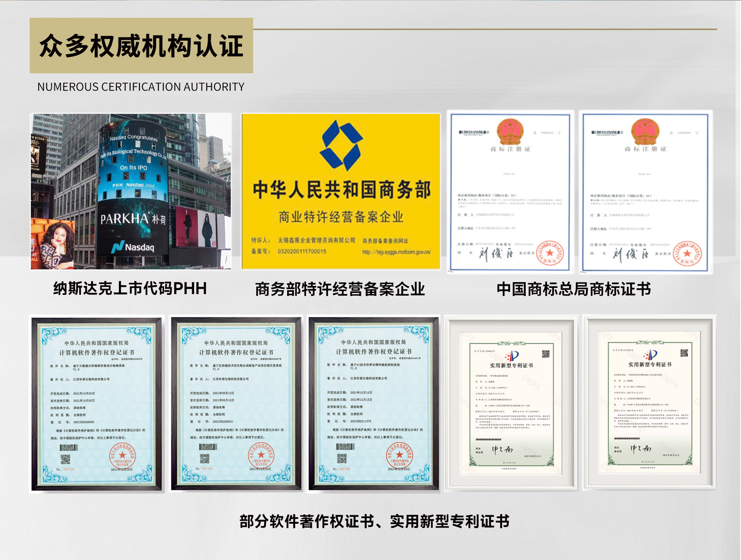
Task: Click the blue Ministry of Commerce diamond logo
Action: [341, 145]
